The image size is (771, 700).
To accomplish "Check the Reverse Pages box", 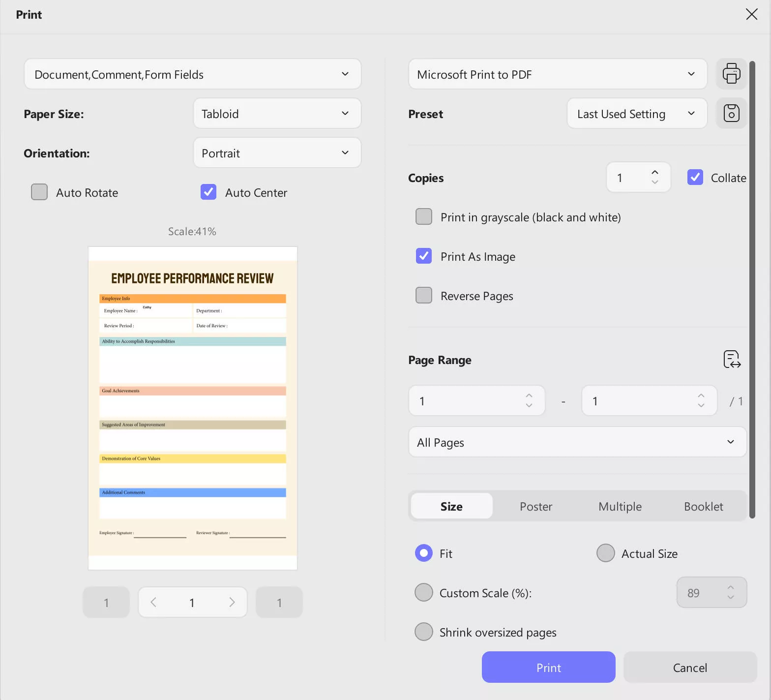I will pyautogui.click(x=424, y=295).
